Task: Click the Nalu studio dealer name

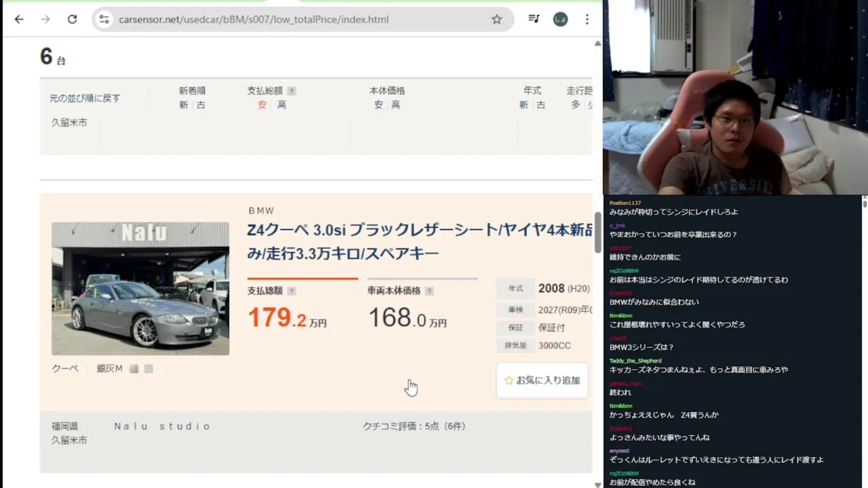Action: tap(163, 426)
